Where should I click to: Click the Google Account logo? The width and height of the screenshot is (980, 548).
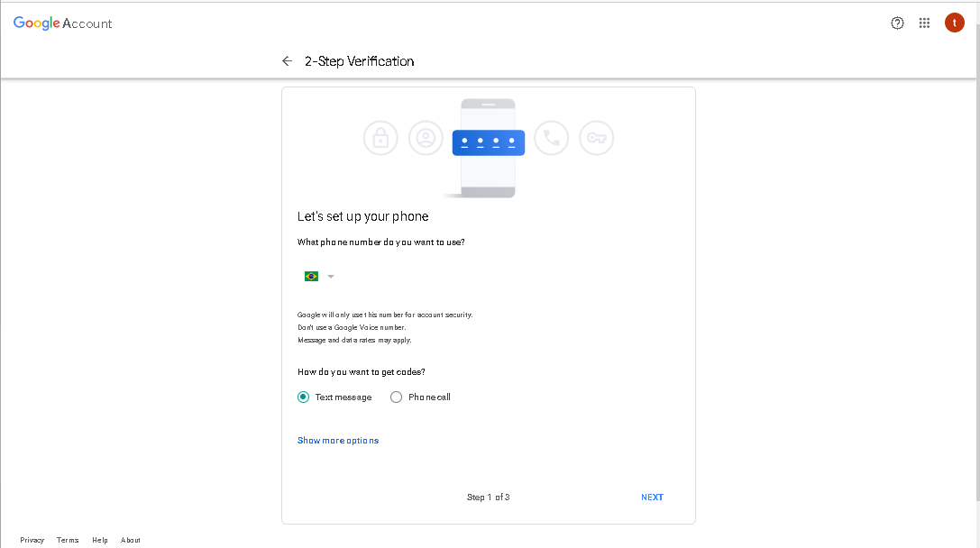62,23
